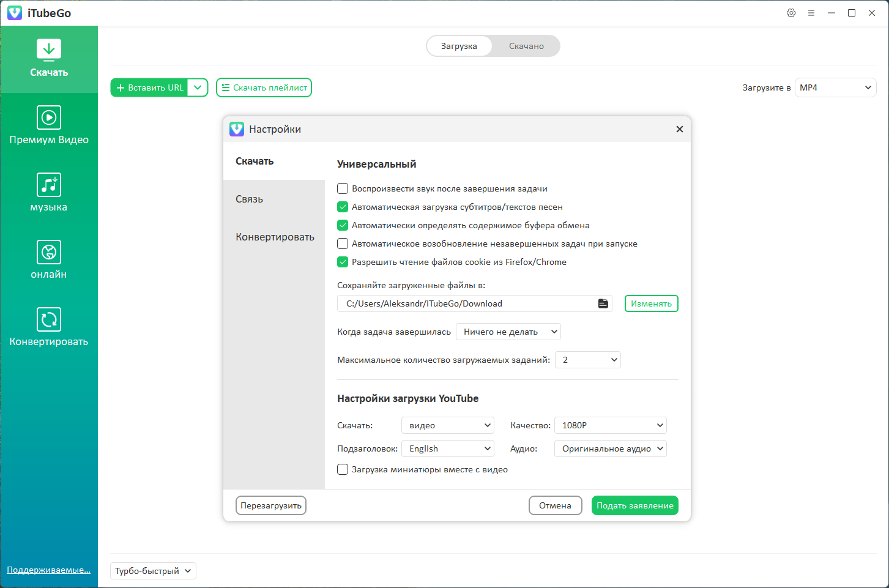Click the Загрузите в label
This screenshot has width=889, height=588.
(x=767, y=87)
